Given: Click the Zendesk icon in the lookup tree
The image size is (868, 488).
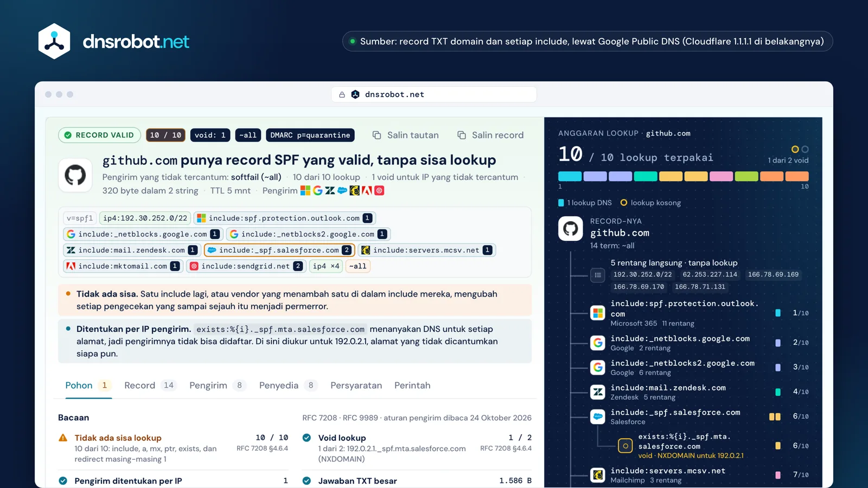Looking at the screenshot, I should (598, 391).
